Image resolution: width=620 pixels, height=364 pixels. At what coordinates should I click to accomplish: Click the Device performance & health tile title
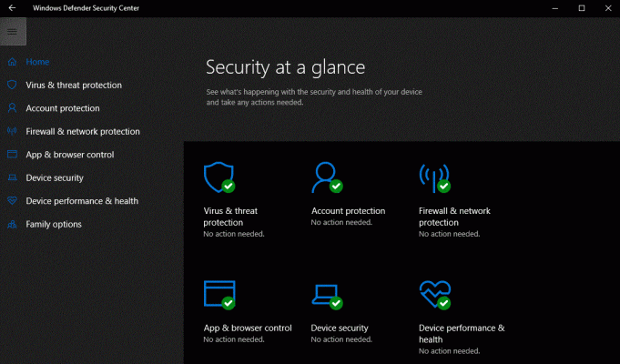(x=462, y=334)
